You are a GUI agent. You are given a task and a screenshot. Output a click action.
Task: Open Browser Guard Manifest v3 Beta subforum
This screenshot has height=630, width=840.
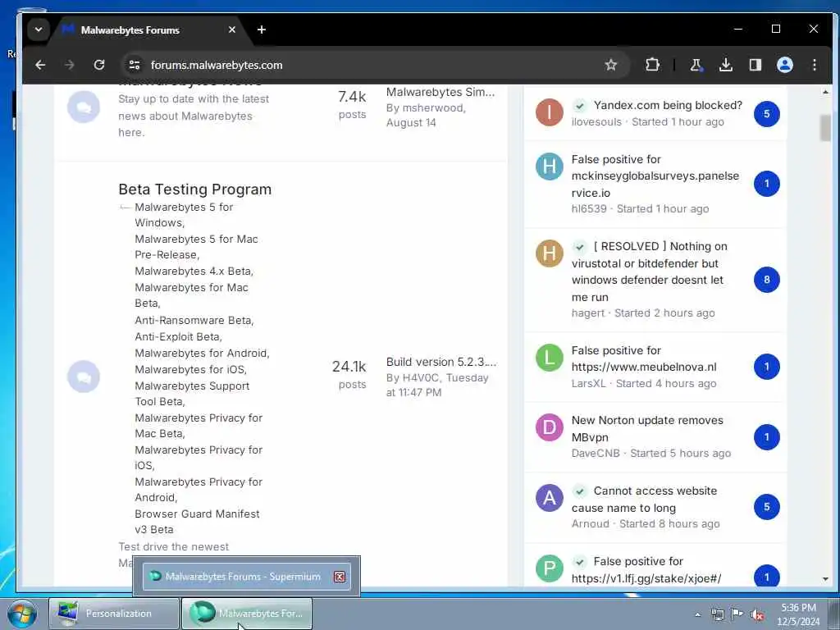click(x=197, y=521)
